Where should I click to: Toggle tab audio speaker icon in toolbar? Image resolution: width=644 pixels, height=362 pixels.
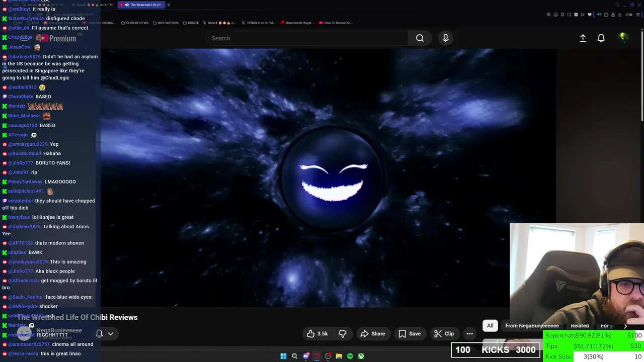(599, 15)
